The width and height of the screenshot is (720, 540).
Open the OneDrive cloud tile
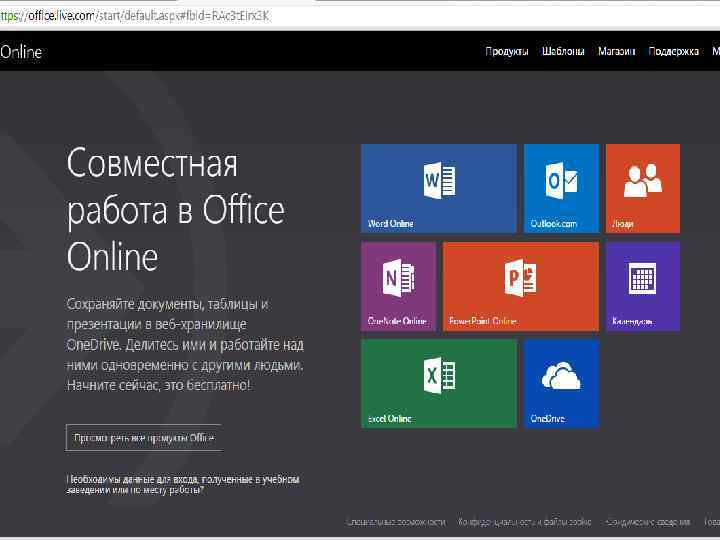[x=561, y=383]
